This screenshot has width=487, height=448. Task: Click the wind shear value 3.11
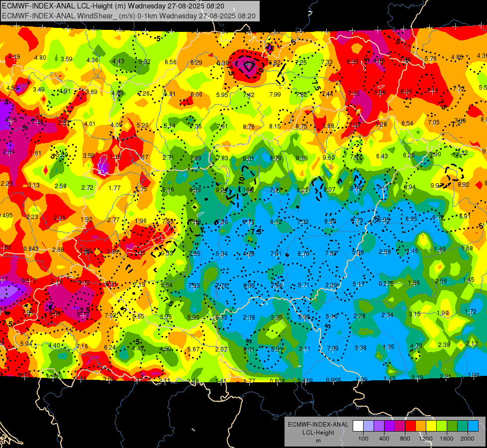pos(304,349)
